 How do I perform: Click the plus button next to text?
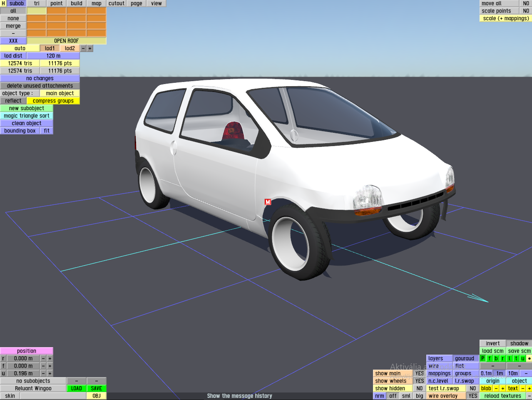coord(529,388)
